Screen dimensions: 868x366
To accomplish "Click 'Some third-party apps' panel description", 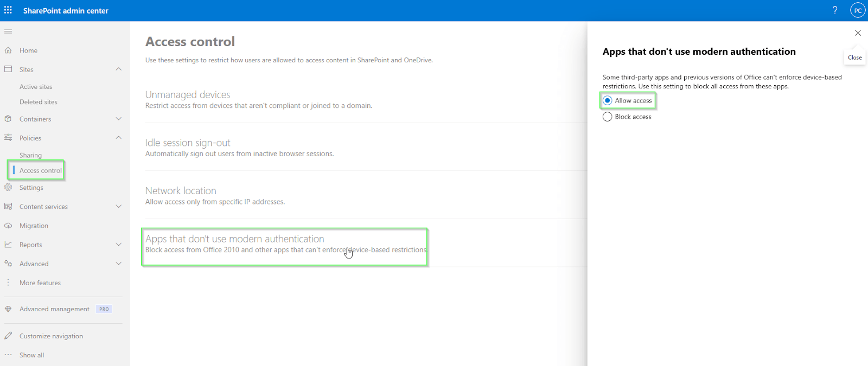I will [722, 82].
